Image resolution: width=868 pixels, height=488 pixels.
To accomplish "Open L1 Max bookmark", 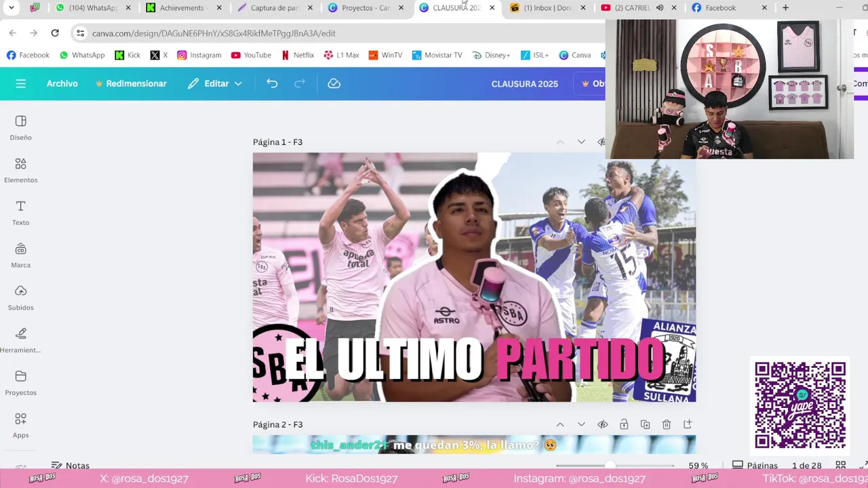I will 341,55.
